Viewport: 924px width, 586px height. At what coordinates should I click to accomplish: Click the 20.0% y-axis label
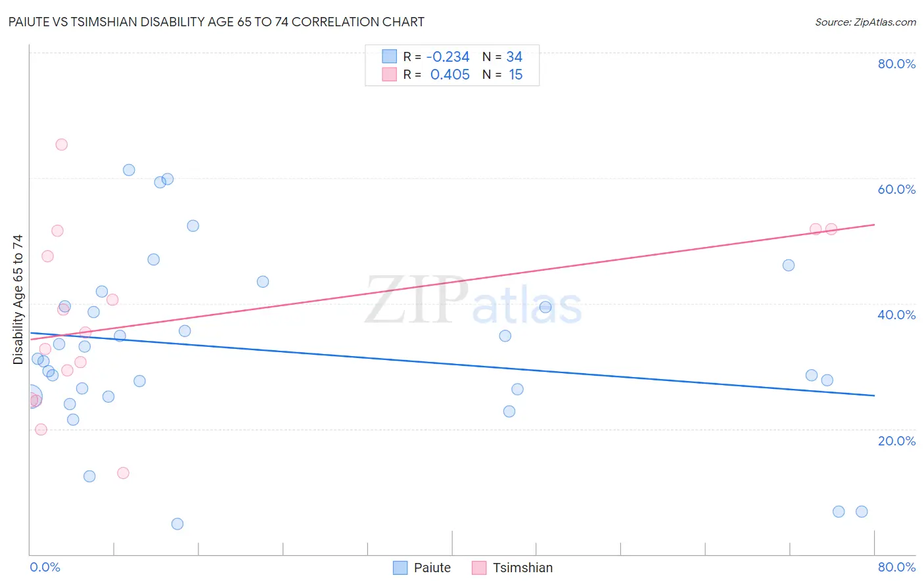coord(896,441)
